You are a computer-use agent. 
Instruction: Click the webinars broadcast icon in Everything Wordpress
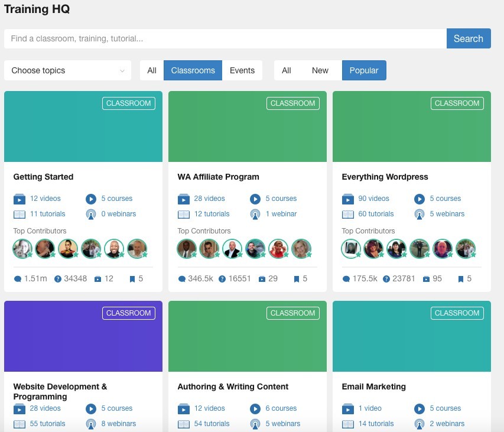tap(420, 215)
